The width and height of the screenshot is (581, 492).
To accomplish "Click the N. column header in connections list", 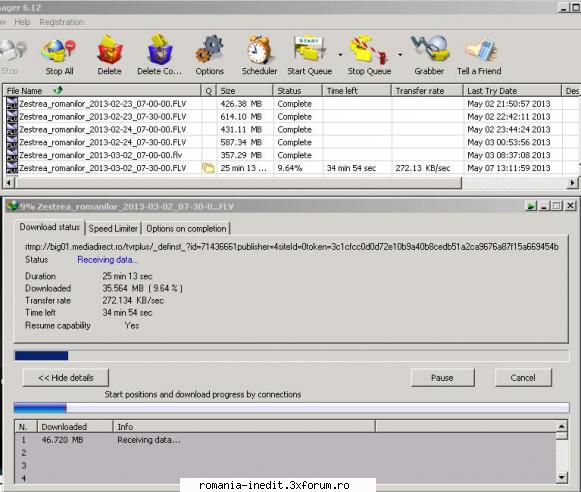I will point(26,427).
